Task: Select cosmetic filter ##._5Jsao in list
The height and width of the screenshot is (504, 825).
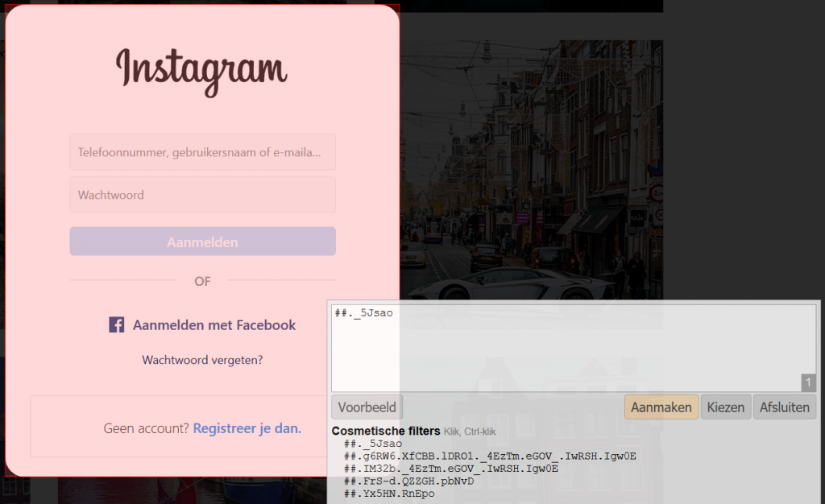Action: click(373, 444)
